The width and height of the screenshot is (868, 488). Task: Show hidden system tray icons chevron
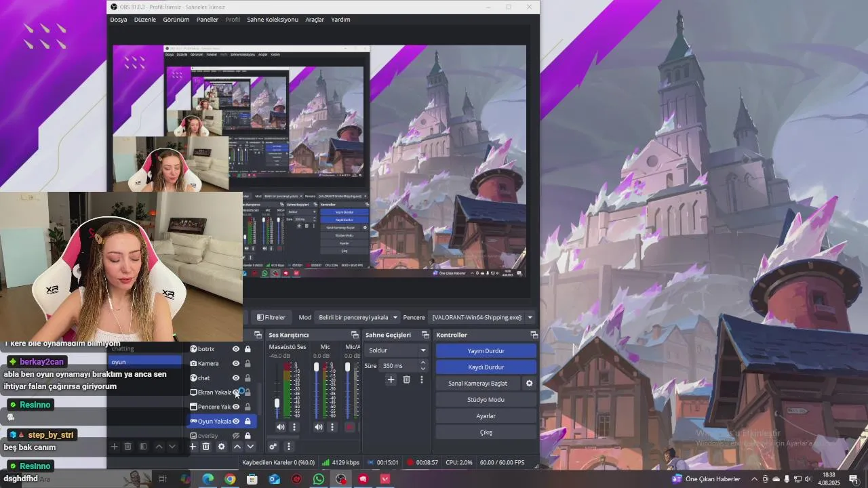click(754, 479)
